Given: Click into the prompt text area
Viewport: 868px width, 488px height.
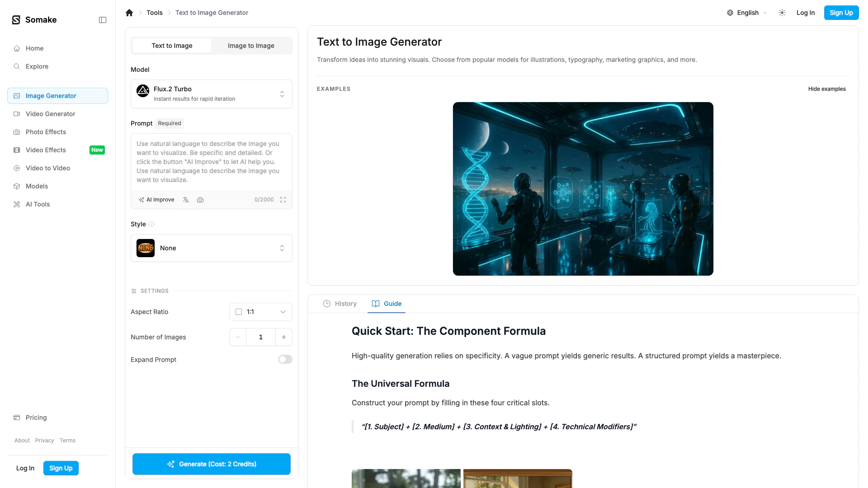Looking at the screenshot, I should 211,162.
